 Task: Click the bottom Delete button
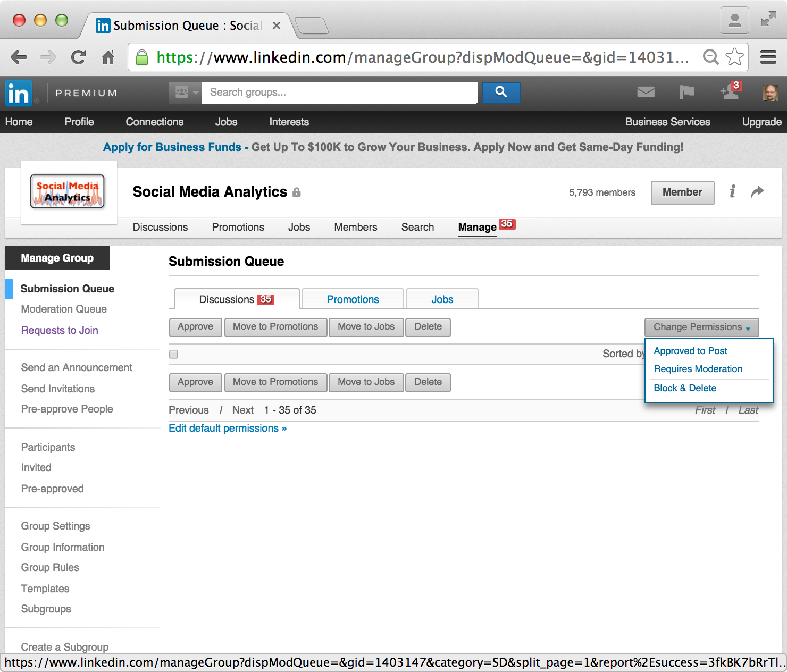click(428, 382)
